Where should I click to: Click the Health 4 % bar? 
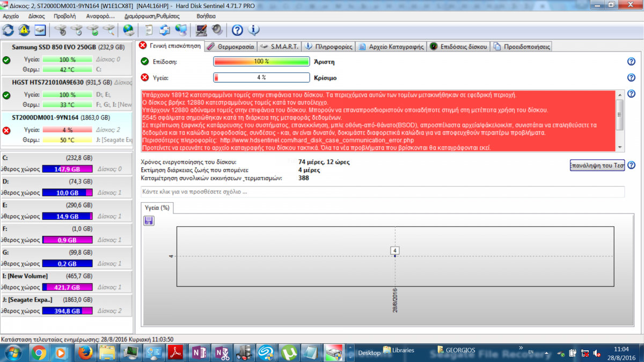click(261, 77)
